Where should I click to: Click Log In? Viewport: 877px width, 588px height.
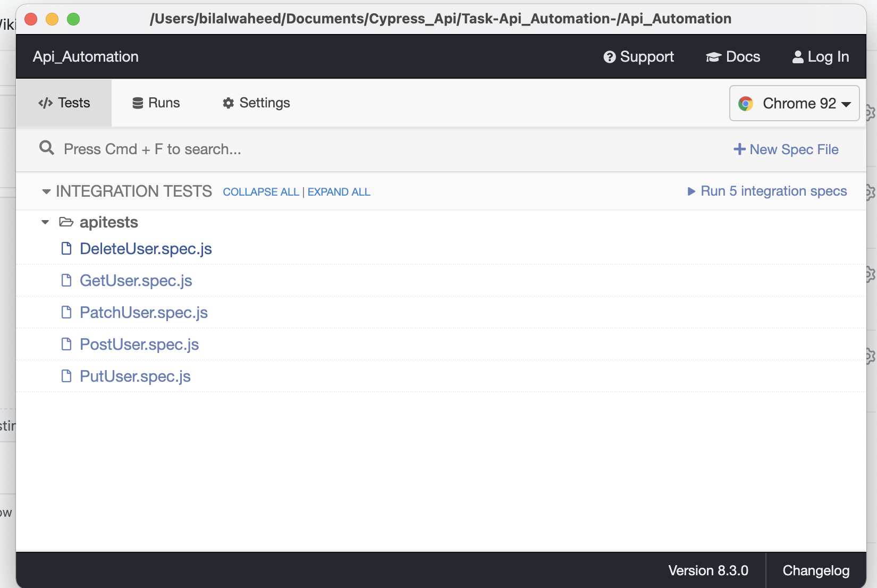click(x=820, y=57)
